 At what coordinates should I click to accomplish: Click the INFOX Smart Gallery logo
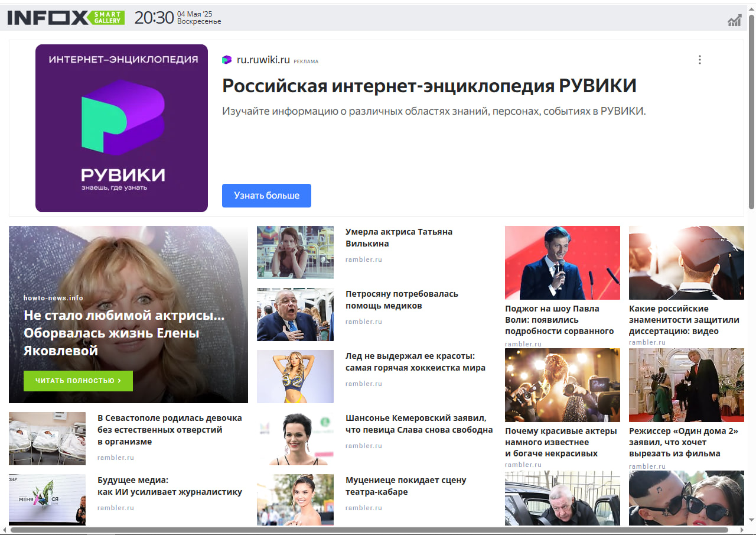click(66, 18)
